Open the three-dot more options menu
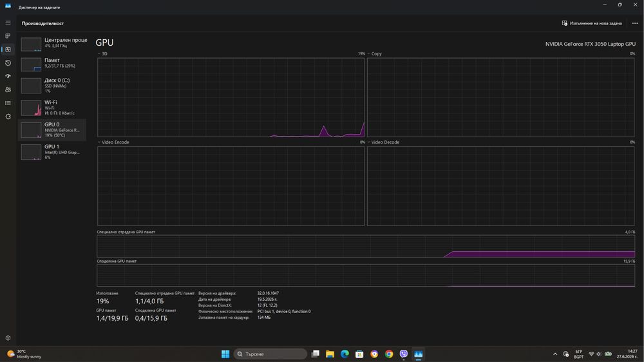The height and width of the screenshot is (362, 644). point(635,23)
